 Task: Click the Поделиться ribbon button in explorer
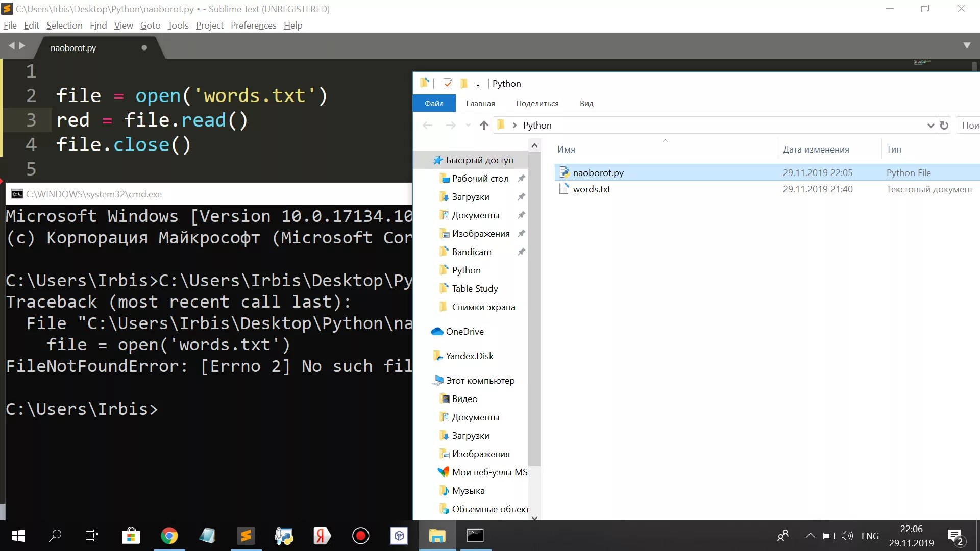coord(536,103)
